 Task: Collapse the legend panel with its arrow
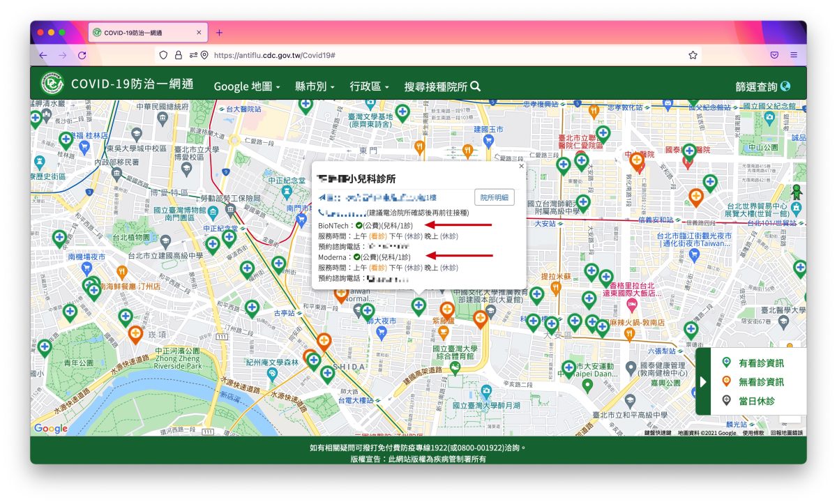703,381
